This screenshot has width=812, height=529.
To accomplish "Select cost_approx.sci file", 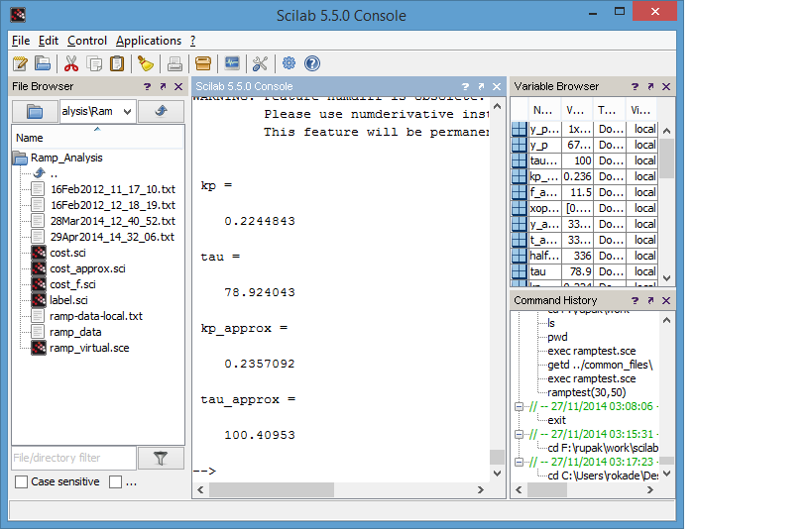I will tap(87, 268).
